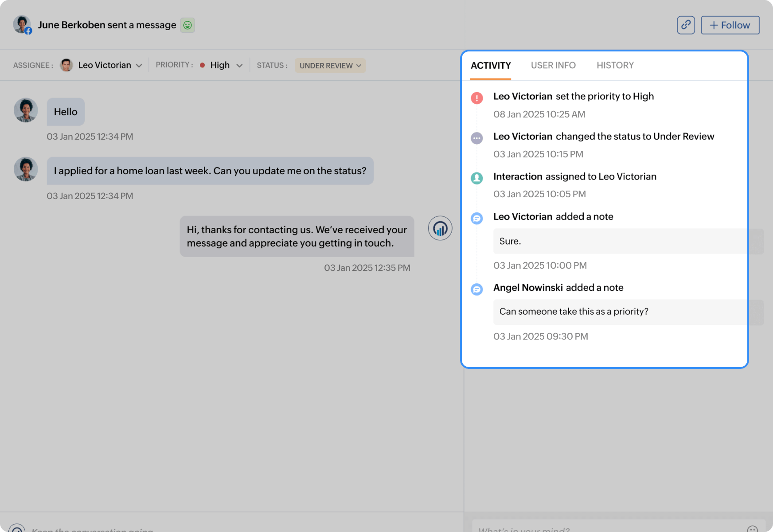This screenshot has width=773, height=532.
Task: Click Angel Nowinski's note icon
Action: [476, 289]
